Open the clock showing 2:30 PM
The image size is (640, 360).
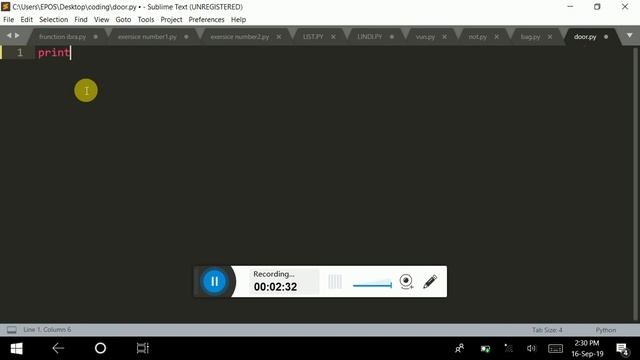pos(587,348)
